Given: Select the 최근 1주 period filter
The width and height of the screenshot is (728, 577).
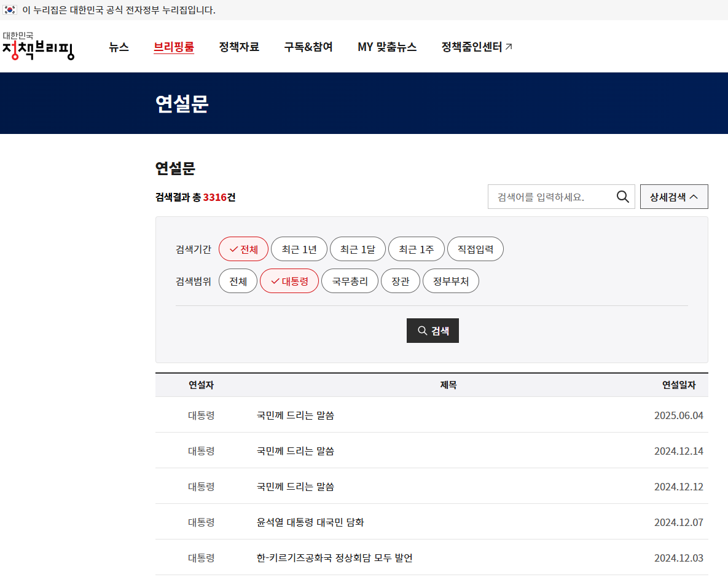Looking at the screenshot, I should click(417, 249).
